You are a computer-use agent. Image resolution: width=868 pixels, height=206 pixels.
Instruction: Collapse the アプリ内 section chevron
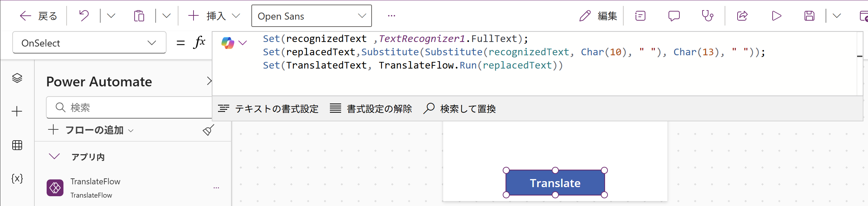coord(54,156)
